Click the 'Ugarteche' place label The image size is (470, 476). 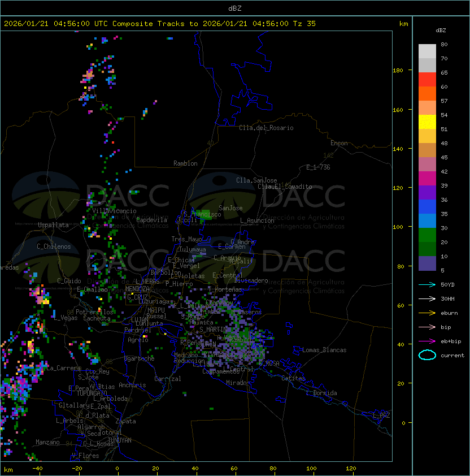[140, 358]
